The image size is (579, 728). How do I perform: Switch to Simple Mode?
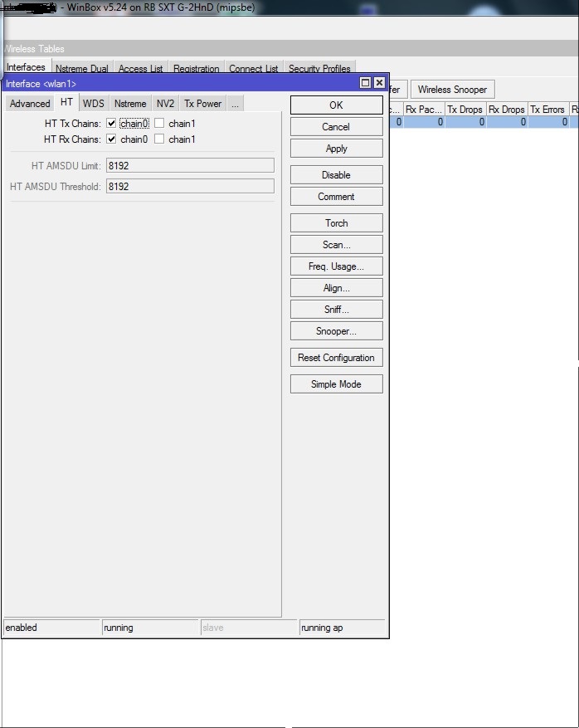pos(336,384)
